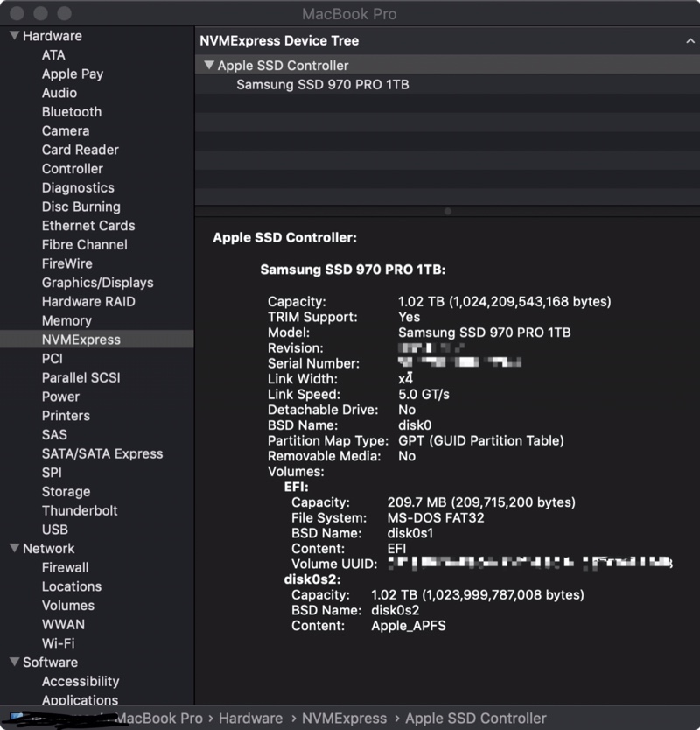Select Card Reader in the sidebar
Image resolution: width=700 pixels, height=730 pixels.
point(80,150)
